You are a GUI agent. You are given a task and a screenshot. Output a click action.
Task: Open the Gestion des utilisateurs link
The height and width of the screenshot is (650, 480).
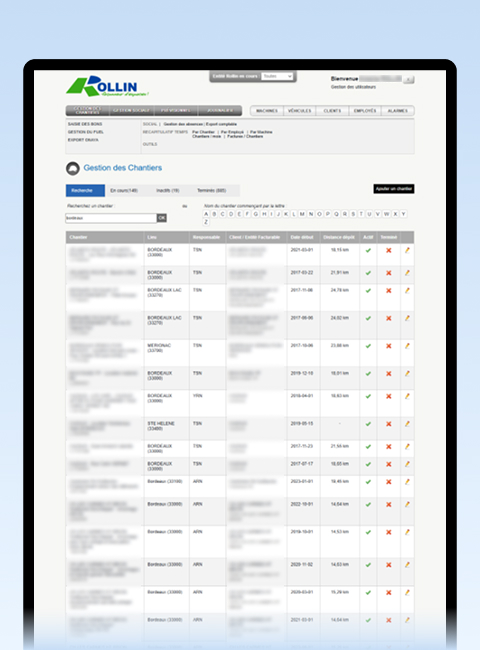pyautogui.click(x=353, y=87)
